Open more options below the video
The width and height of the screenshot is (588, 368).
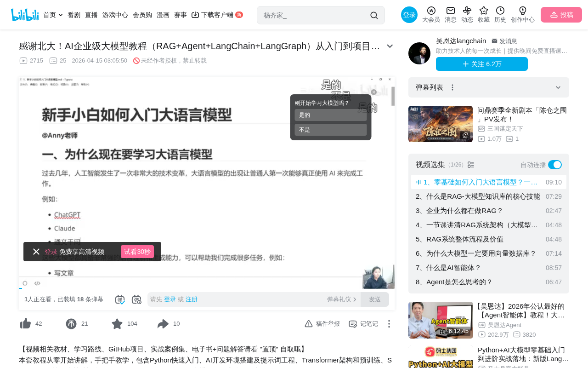coord(389,324)
